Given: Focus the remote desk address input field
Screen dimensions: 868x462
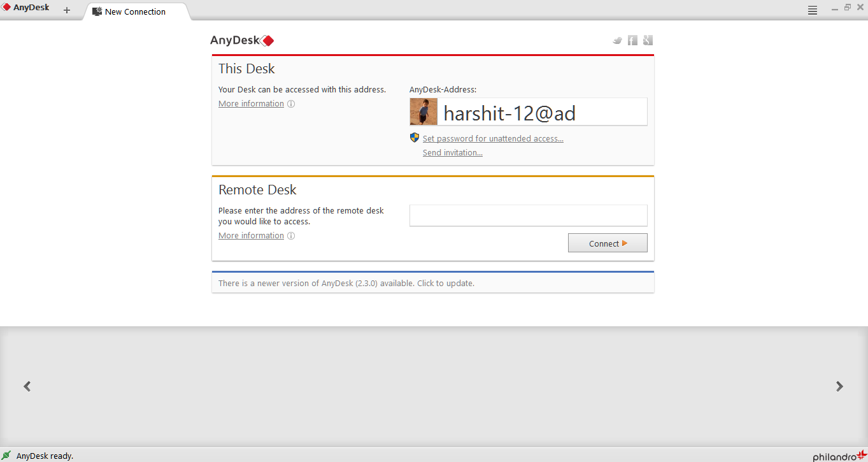Looking at the screenshot, I should coord(529,215).
